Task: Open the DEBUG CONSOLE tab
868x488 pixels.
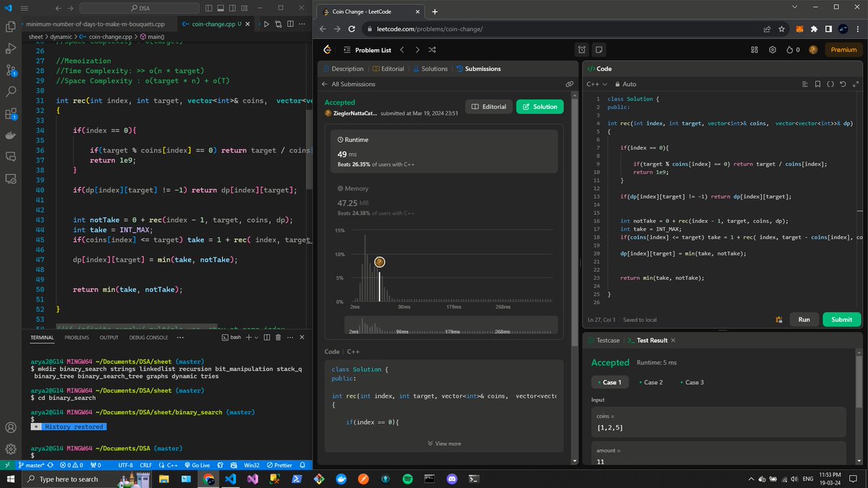Action: pos(148,337)
